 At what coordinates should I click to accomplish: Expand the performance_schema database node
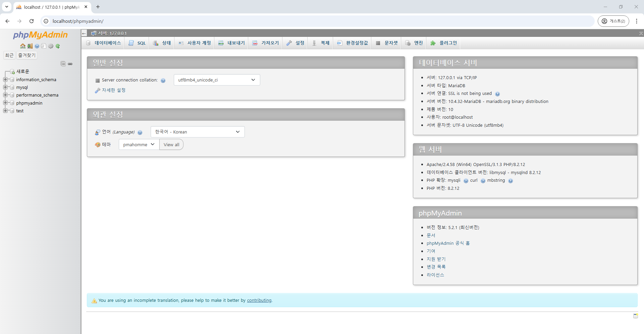5,95
